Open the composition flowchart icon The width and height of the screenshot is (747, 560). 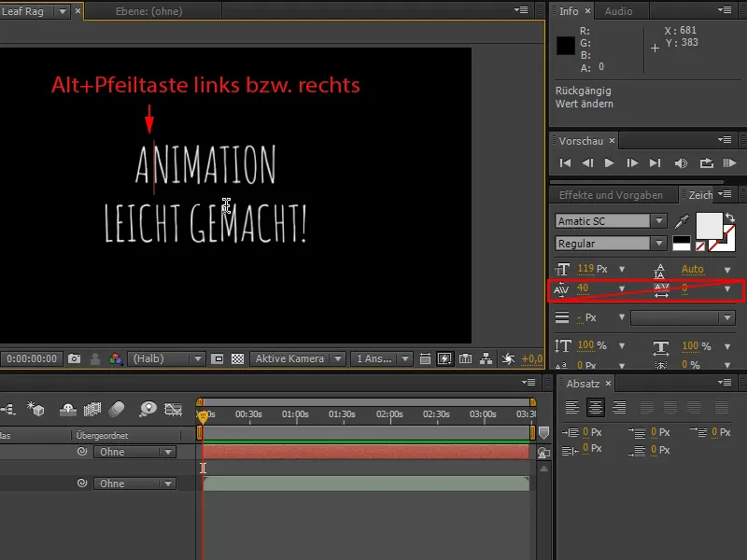(486, 358)
